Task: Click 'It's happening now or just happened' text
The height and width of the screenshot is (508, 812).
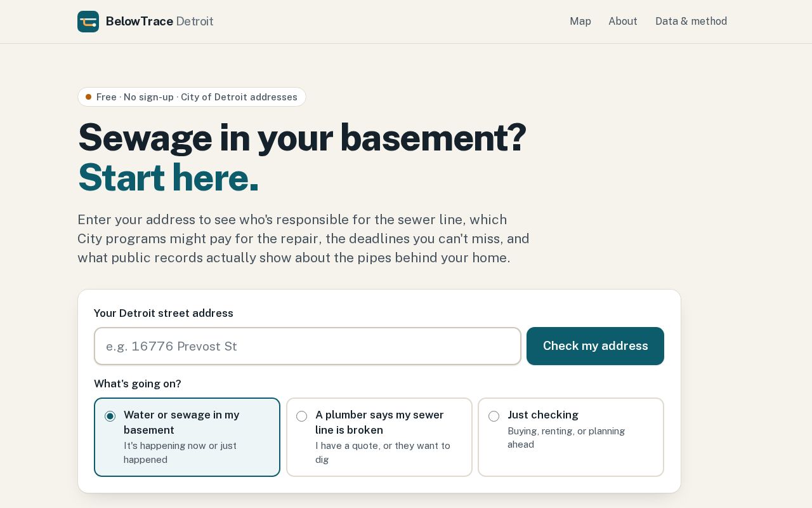Action: tap(180, 453)
